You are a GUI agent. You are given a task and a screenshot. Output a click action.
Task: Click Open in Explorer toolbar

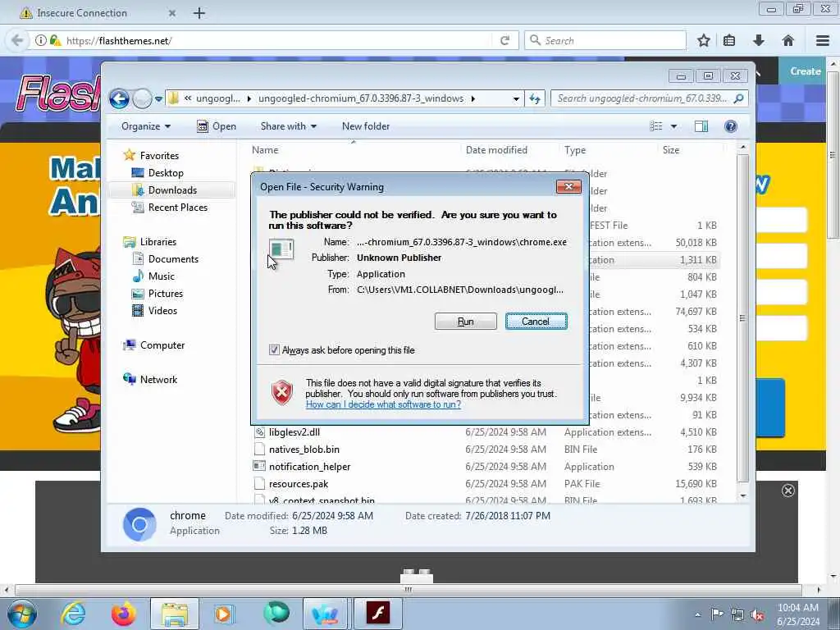(x=217, y=126)
